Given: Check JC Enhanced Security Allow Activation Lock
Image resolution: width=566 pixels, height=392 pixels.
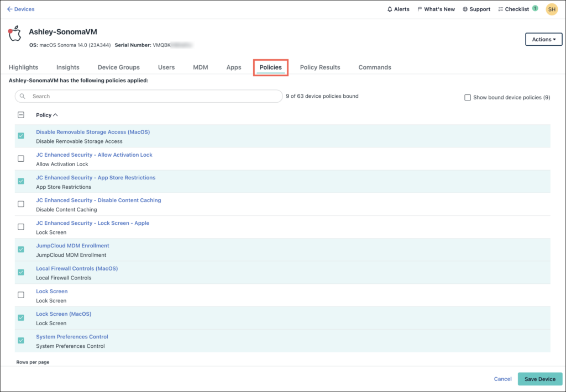Looking at the screenshot, I should click(x=21, y=158).
